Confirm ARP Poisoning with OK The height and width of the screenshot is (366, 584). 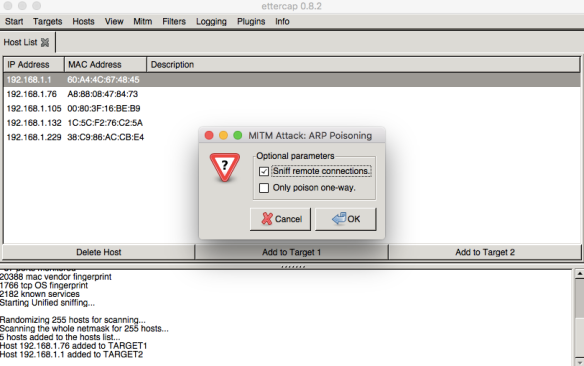coord(346,219)
